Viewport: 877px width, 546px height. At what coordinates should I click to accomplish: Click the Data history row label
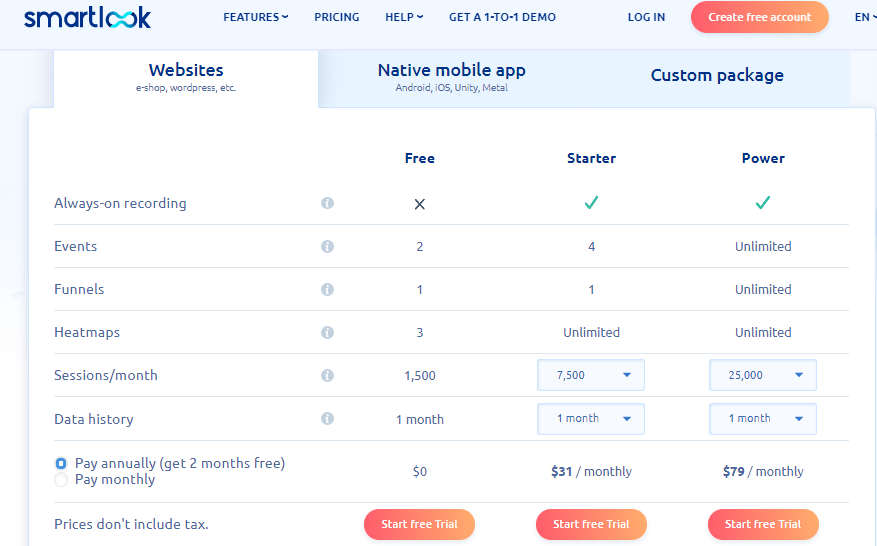click(x=93, y=419)
